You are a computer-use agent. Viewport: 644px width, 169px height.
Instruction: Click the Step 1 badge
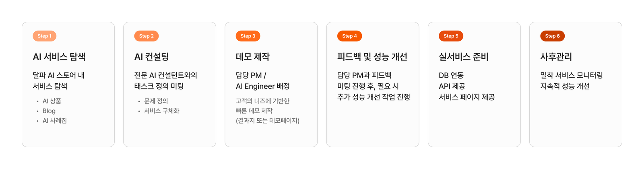point(44,36)
